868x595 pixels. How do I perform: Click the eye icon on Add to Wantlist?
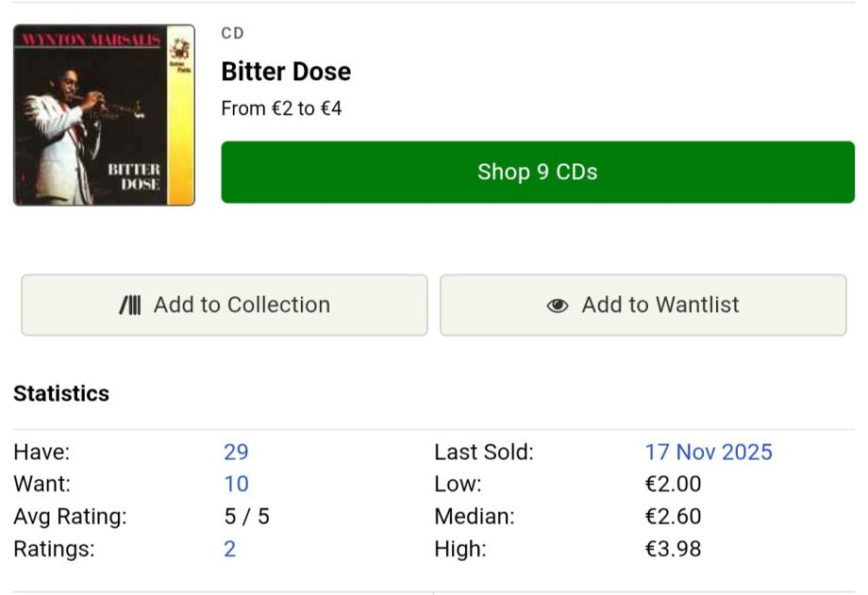point(558,306)
